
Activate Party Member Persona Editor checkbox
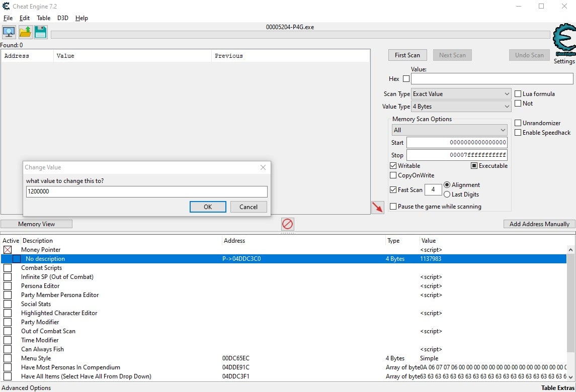[x=8, y=295]
